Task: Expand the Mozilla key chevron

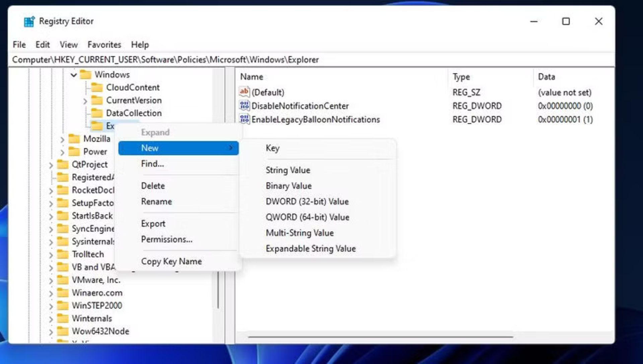Action: pyautogui.click(x=62, y=139)
